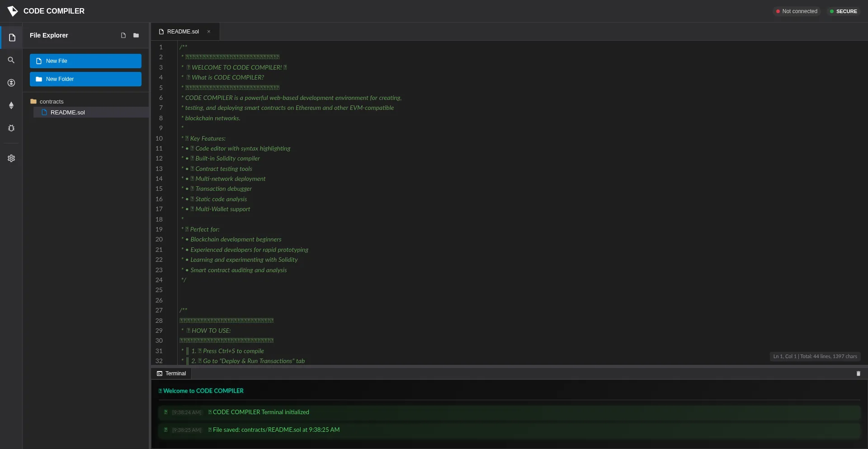The height and width of the screenshot is (449, 868).
Task: Select the Terminal tab
Action: click(171, 373)
